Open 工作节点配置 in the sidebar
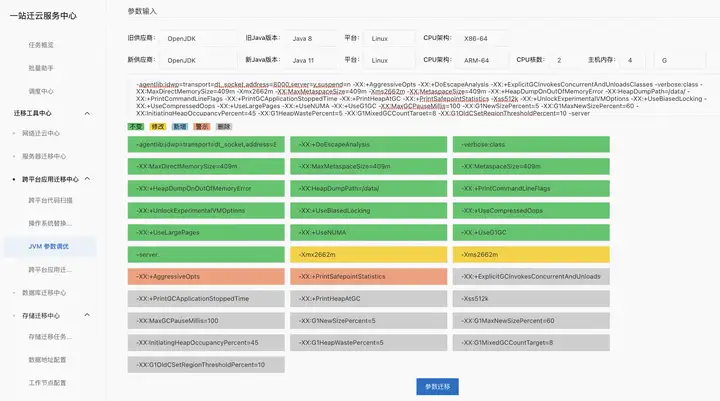Screen dimensions: 720x401 point(47,383)
